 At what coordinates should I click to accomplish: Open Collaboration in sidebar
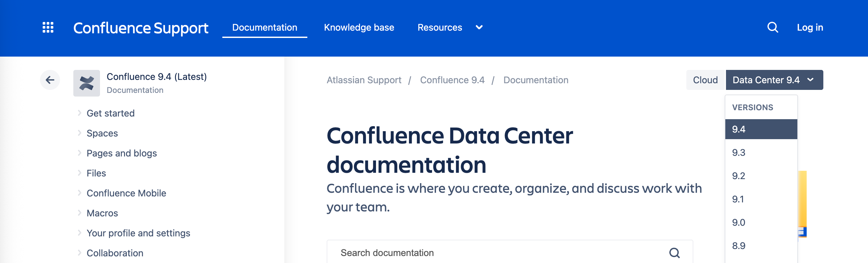(x=115, y=253)
